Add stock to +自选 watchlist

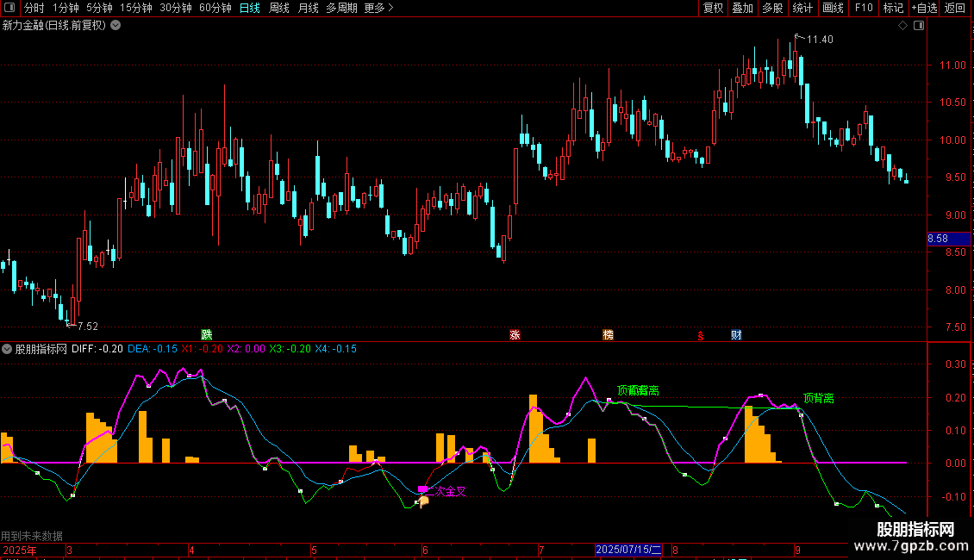point(924,8)
